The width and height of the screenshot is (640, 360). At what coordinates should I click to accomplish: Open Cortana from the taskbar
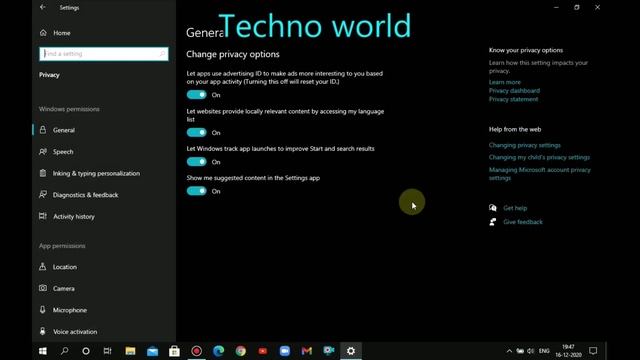coord(86,351)
